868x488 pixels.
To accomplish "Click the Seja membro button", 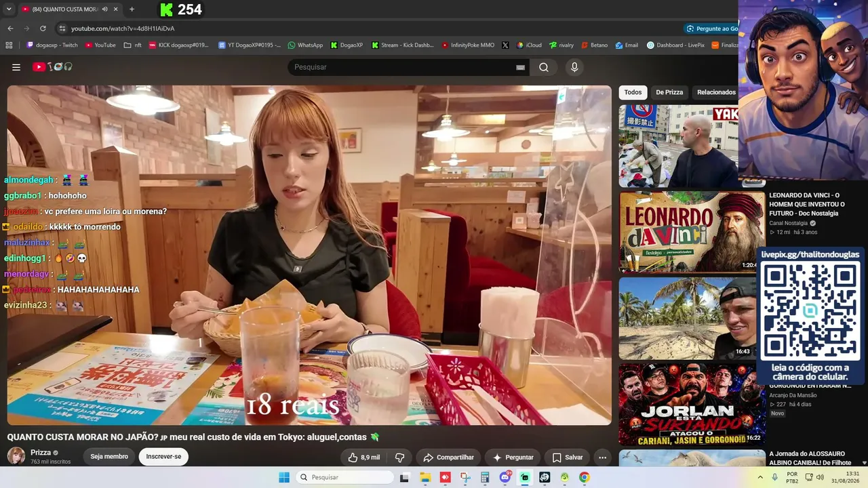I will tap(109, 457).
